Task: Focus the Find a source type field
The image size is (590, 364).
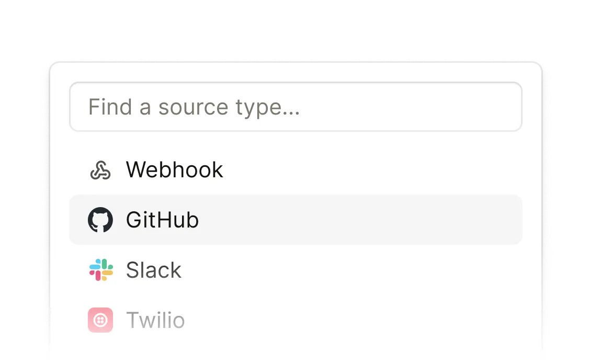Action: point(296,107)
